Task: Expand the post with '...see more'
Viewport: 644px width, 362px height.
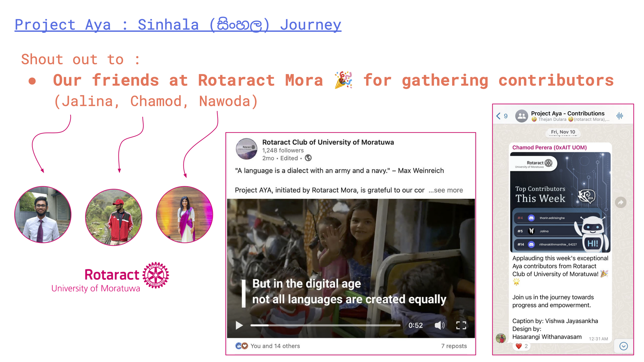Action: [446, 190]
